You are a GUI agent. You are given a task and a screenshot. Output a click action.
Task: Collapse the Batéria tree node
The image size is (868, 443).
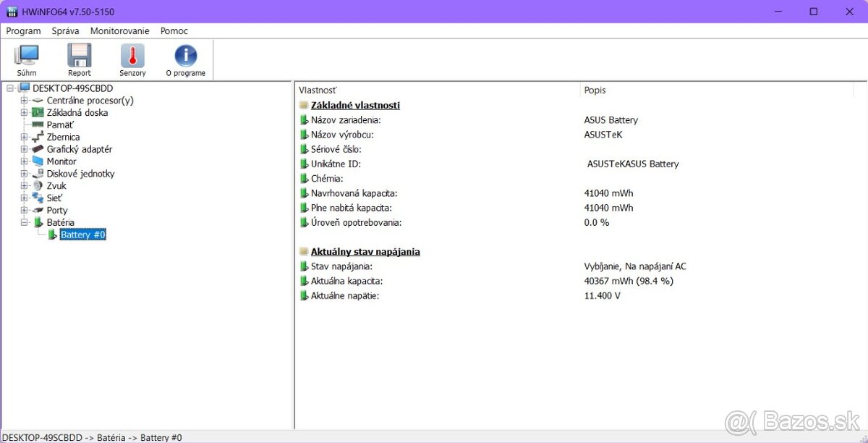pos(24,222)
